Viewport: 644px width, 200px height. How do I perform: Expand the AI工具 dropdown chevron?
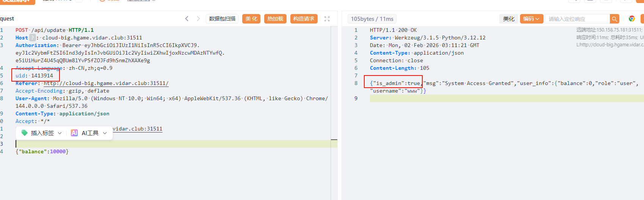pos(105,133)
